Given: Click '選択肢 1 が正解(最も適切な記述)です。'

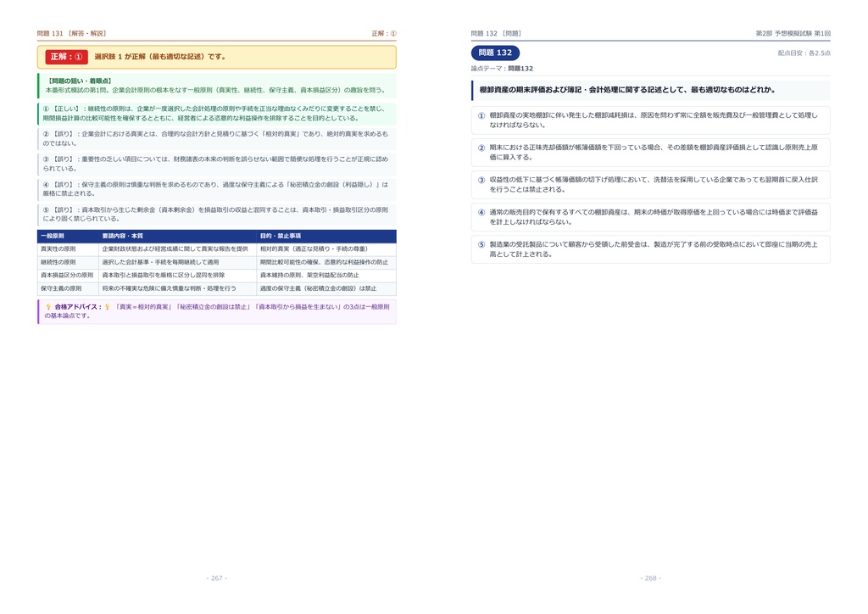Looking at the screenshot, I should coord(160,57).
